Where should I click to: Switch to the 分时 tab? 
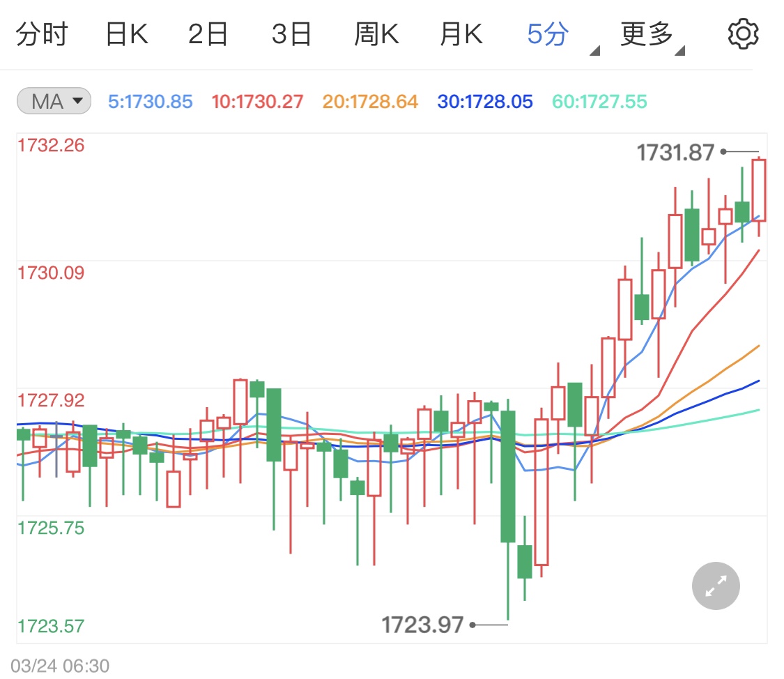[x=42, y=34]
